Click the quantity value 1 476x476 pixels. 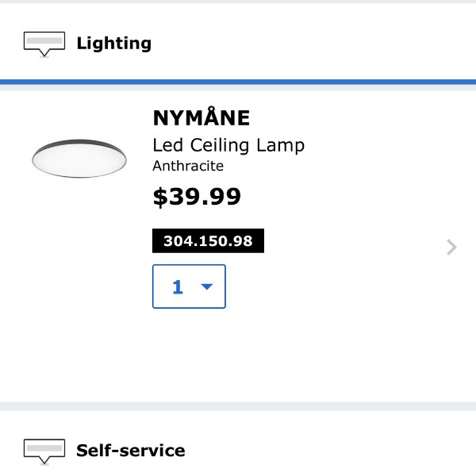point(178,287)
